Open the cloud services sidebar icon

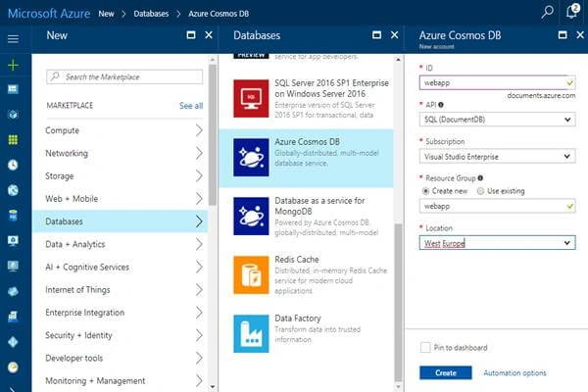pos(13,291)
